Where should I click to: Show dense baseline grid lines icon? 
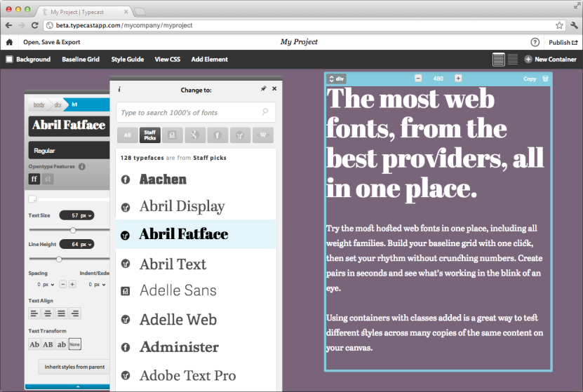click(499, 59)
